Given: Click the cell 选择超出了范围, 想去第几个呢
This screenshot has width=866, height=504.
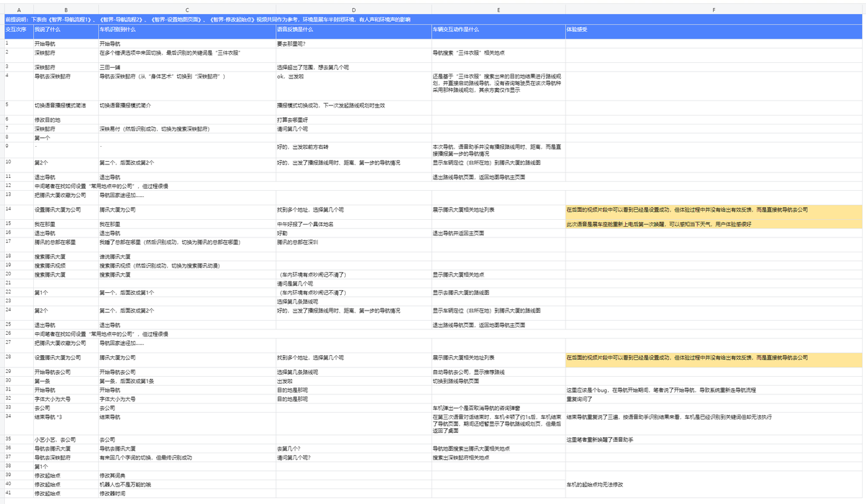Looking at the screenshot, I should pyautogui.click(x=354, y=68).
